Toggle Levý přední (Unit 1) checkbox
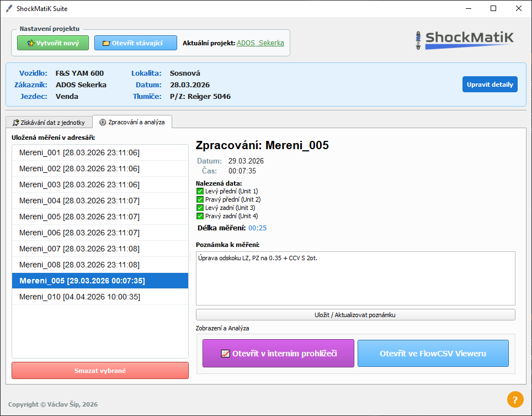Viewport: 532px width, 416px height. pyautogui.click(x=200, y=191)
